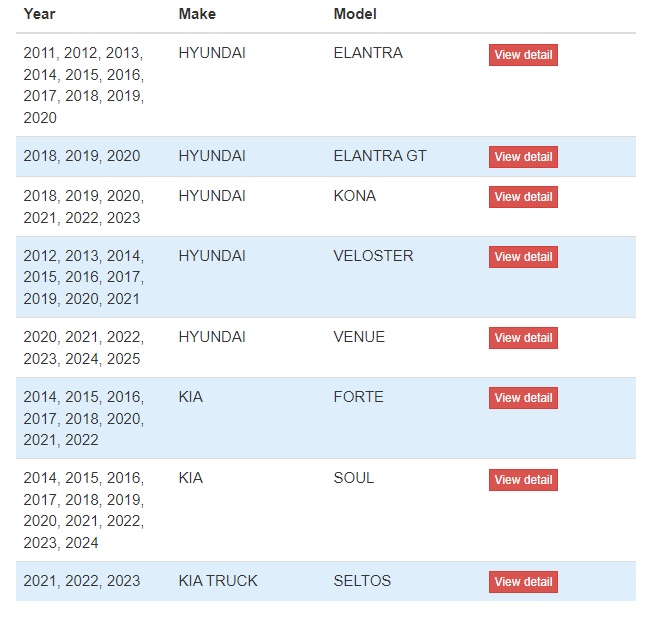Click the Year column header
The width and height of the screenshot is (666, 626).
(40, 14)
